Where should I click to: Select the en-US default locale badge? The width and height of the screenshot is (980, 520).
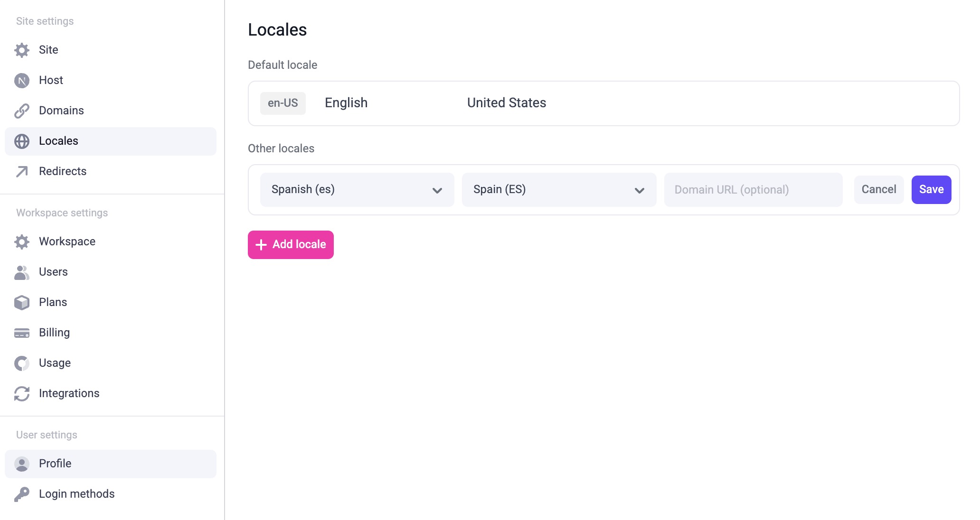(283, 103)
